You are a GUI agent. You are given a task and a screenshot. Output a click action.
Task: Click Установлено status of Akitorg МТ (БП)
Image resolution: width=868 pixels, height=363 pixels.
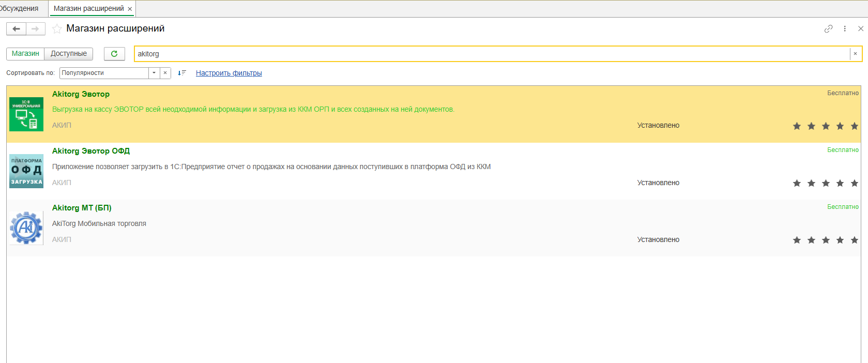click(658, 239)
